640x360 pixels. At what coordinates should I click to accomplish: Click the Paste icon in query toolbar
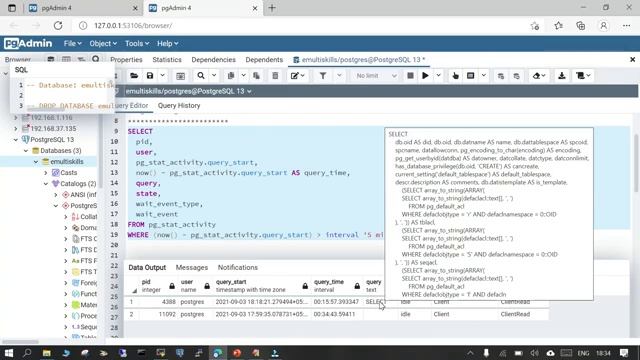256,76
